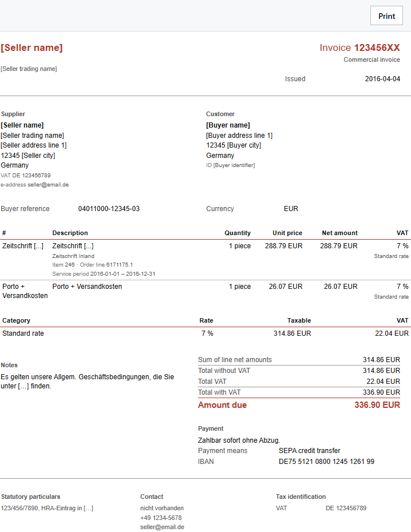Click the bold [Buyer name] text

(x=228, y=125)
